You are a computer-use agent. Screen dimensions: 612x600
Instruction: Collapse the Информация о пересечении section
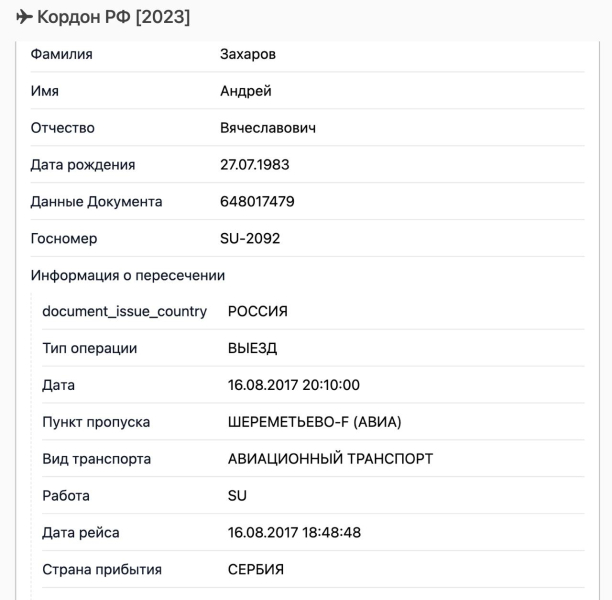tap(127, 275)
